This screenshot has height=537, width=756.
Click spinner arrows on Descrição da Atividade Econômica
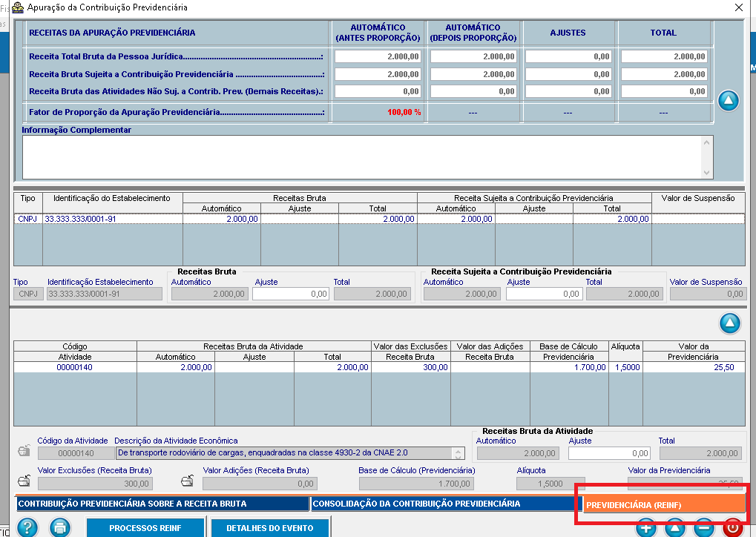[458, 453]
